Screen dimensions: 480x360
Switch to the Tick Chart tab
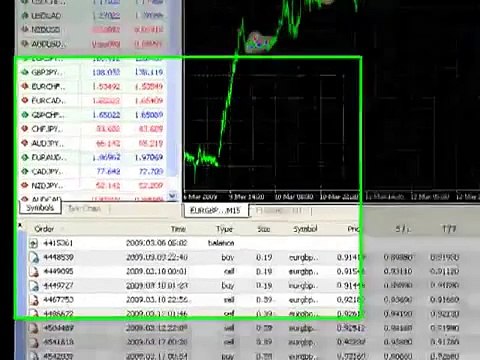point(84,209)
